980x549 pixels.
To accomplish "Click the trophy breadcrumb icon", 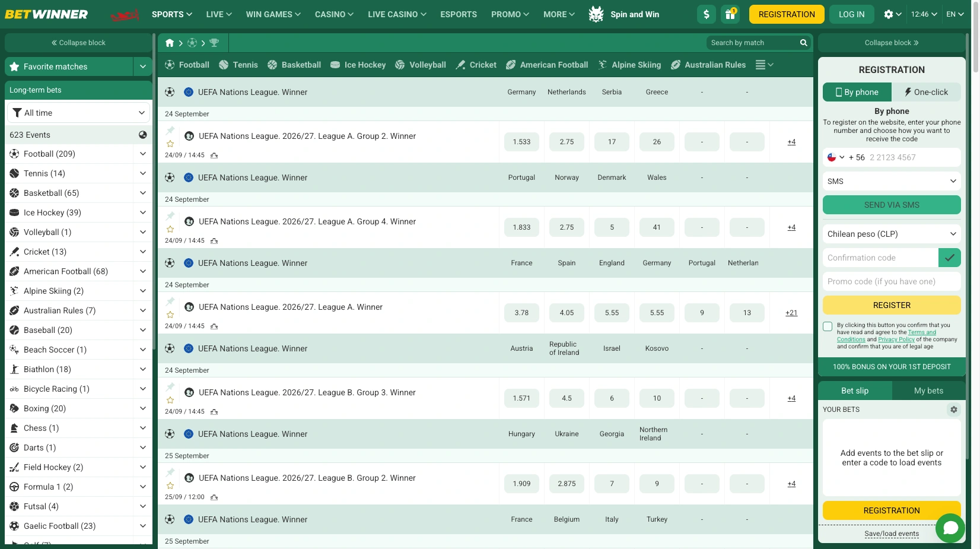I will pos(214,43).
